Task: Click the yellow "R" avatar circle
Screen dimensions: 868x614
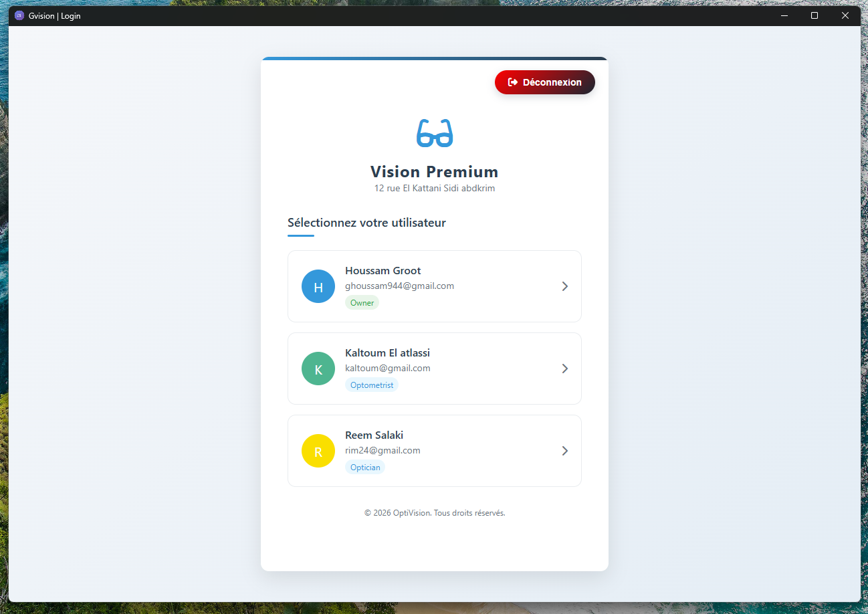Action: click(x=318, y=451)
